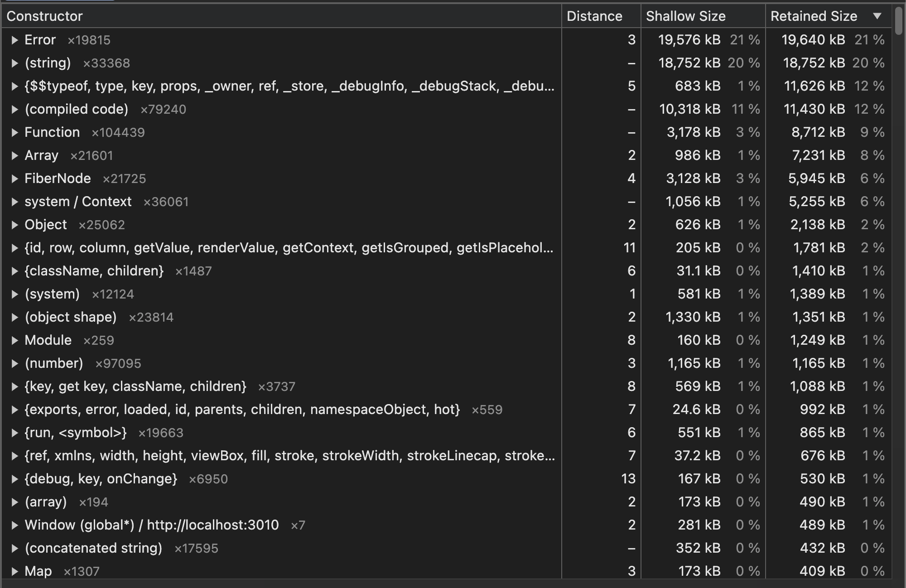Click the Distance column header
This screenshot has height=588, width=906.
point(594,16)
